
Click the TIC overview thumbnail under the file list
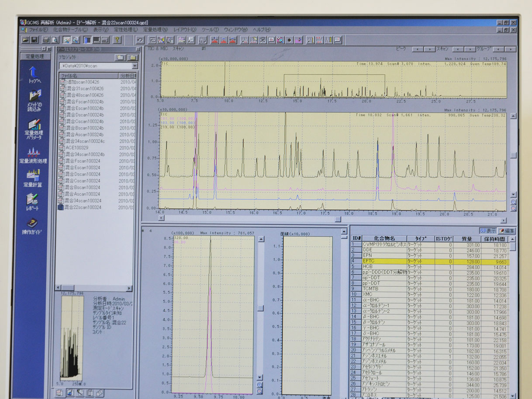71,337
